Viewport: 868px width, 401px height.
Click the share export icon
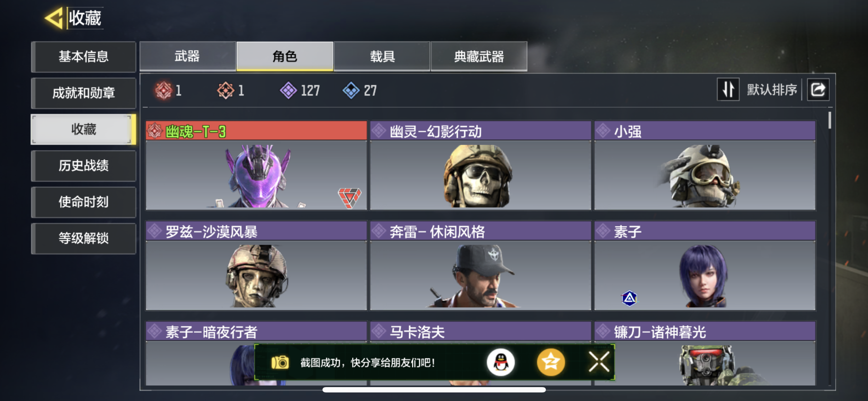click(x=818, y=89)
